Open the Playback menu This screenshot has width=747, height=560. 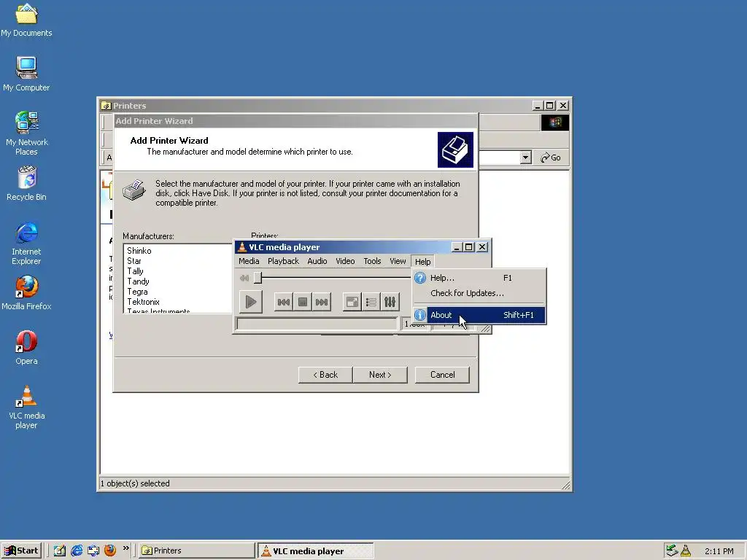click(x=284, y=261)
